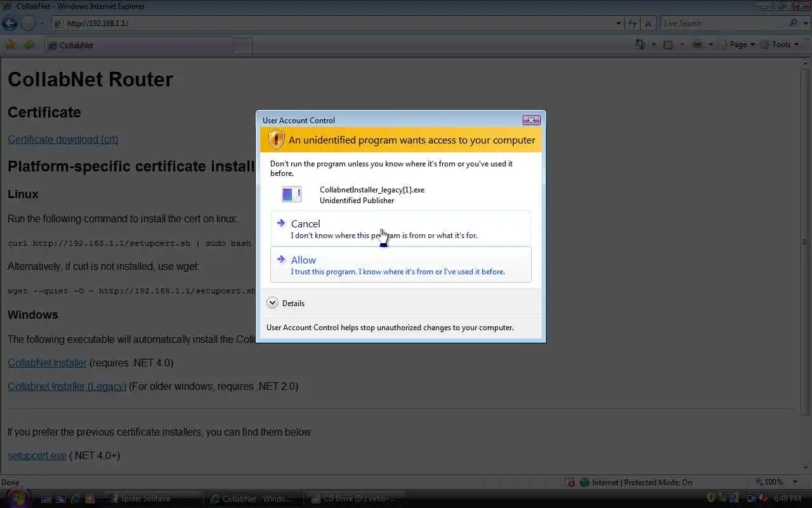Open the Certificate download (crt) link
The height and width of the screenshot is (508, 812).
[x=63, y=139]
